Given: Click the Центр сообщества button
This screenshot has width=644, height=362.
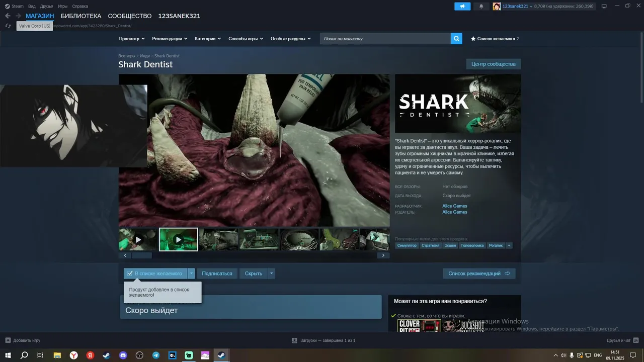Looking at the screenshot, I should click(494, 64).
